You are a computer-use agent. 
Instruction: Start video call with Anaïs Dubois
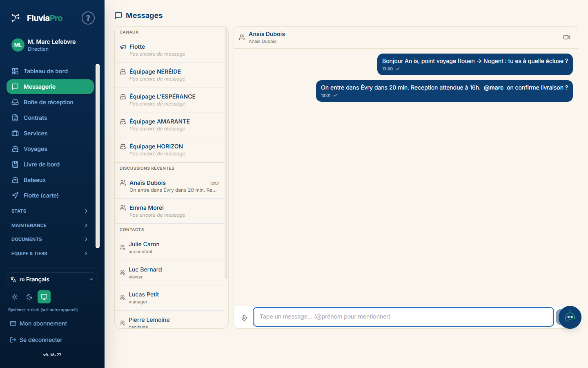coord(567,37)
